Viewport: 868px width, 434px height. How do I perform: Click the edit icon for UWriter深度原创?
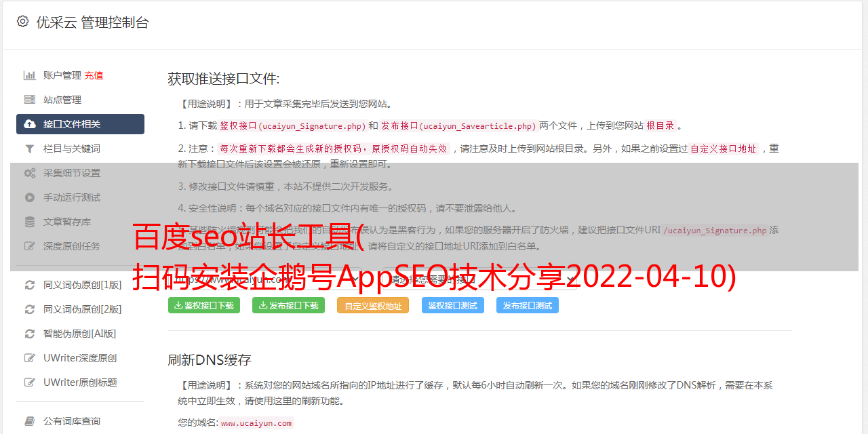click(x=30, y=358)
